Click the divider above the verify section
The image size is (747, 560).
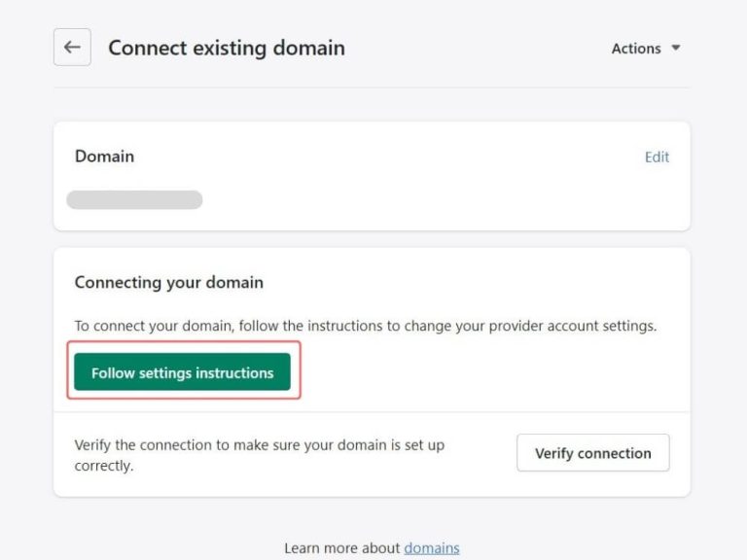(372, 411)
